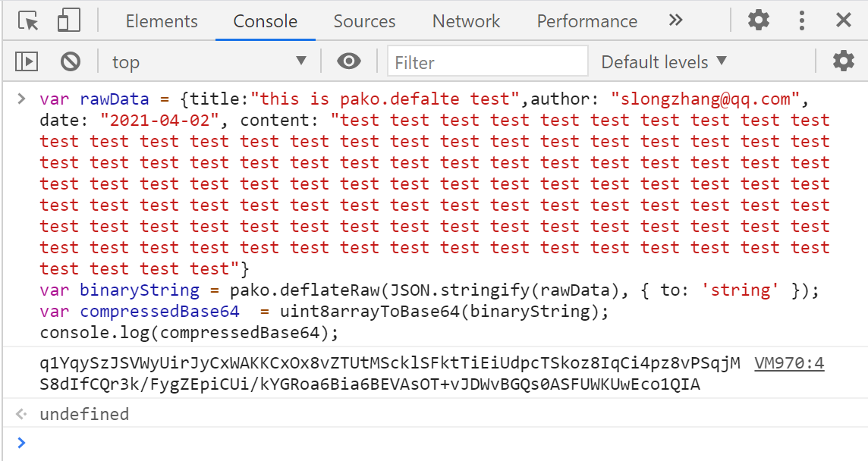Open DevTools settings gear in top bar

757,20
